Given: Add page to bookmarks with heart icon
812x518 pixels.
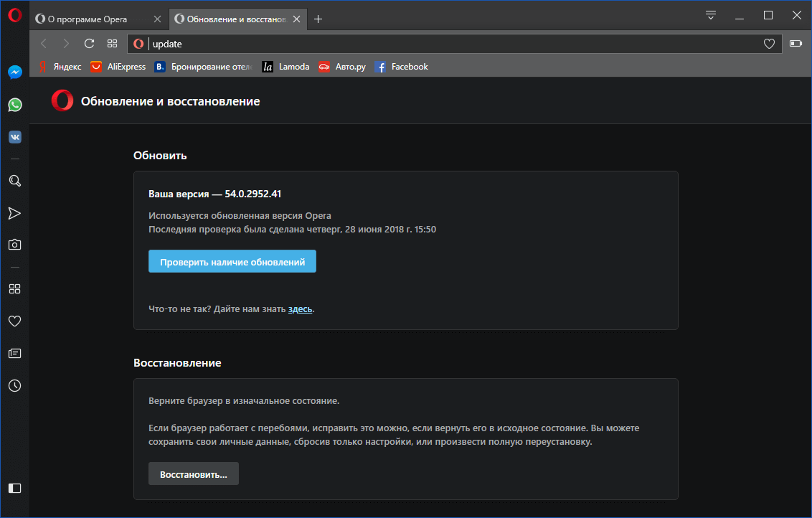Looking at the screenshot, I should pos(769,44).
